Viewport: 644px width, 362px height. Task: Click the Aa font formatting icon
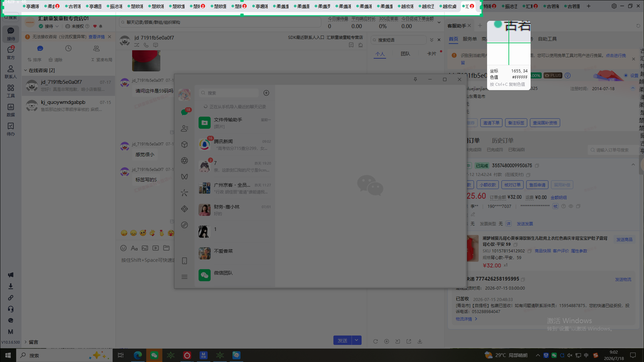[134, 248]
